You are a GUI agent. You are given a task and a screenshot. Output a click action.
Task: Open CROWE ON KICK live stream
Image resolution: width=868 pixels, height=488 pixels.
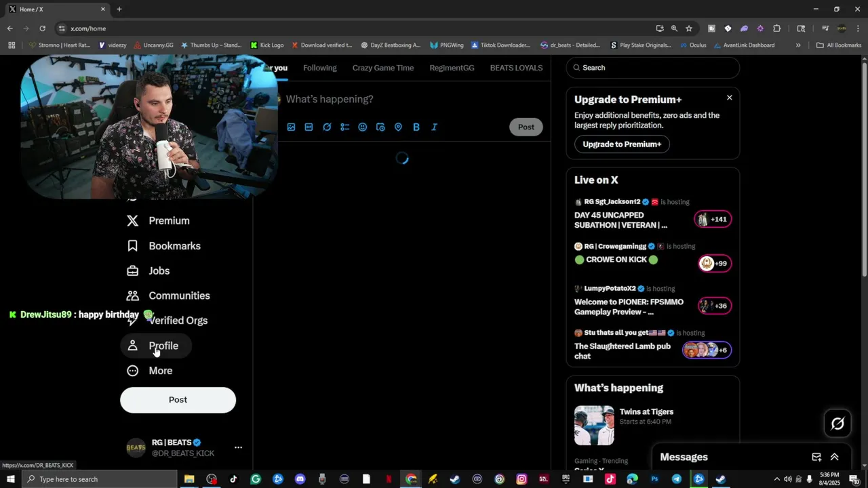[x=616, y=260]
